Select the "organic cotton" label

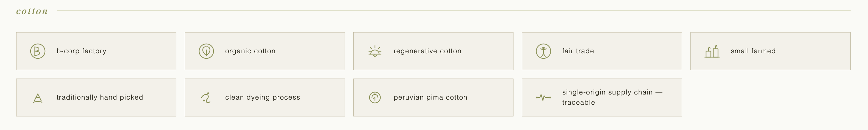(250, 51)
